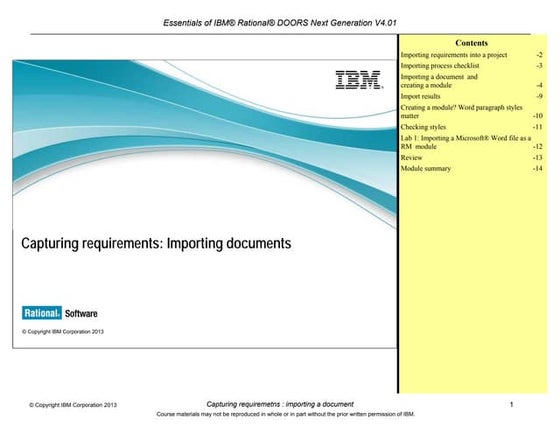
Task: Click slide copyright text under Rational logo
Action: (x=63, y=332)
